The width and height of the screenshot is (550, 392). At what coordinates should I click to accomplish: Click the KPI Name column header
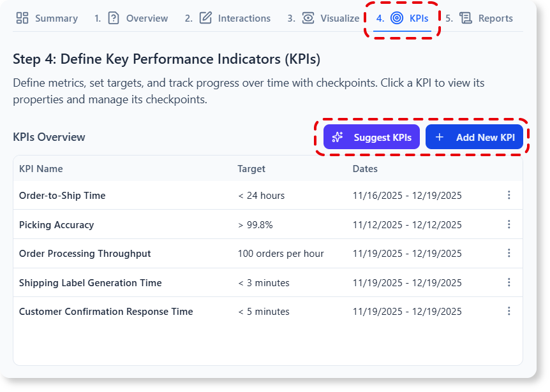click(39, 168)
